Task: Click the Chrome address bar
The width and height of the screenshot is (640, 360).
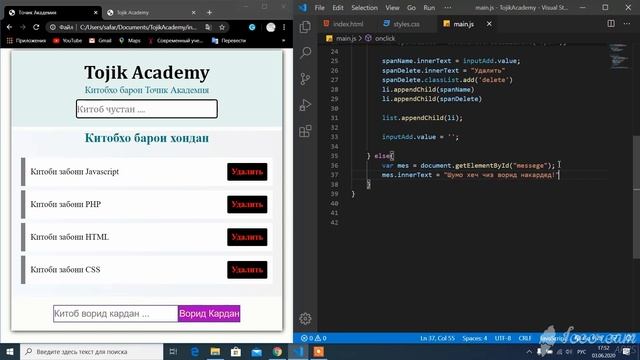Action: [139, 27]
